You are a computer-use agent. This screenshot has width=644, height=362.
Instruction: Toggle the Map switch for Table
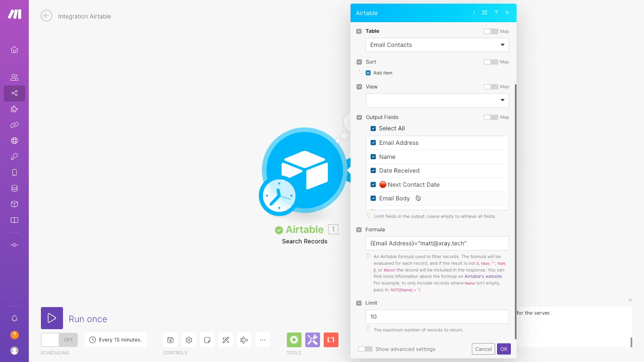[491, 31]
